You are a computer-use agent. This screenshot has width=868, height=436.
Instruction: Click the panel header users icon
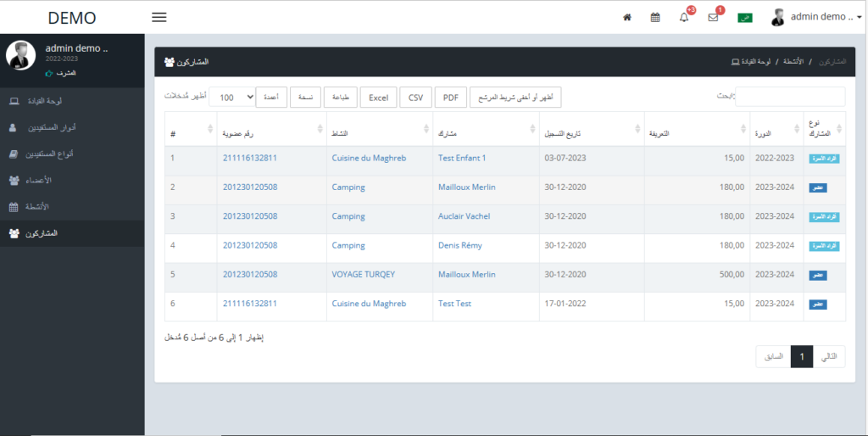click(x=170, y=62)
